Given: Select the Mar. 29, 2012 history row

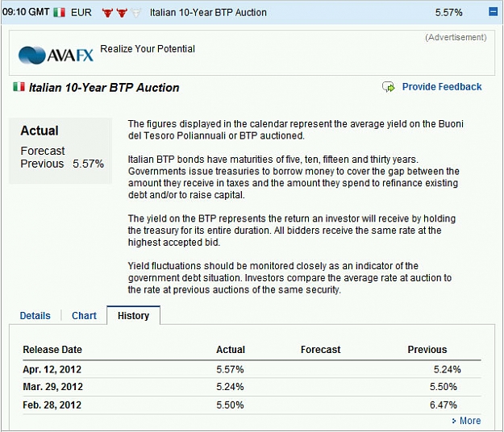Looking at the screenshot, I should pyautogui.click(x=252, y=387).
